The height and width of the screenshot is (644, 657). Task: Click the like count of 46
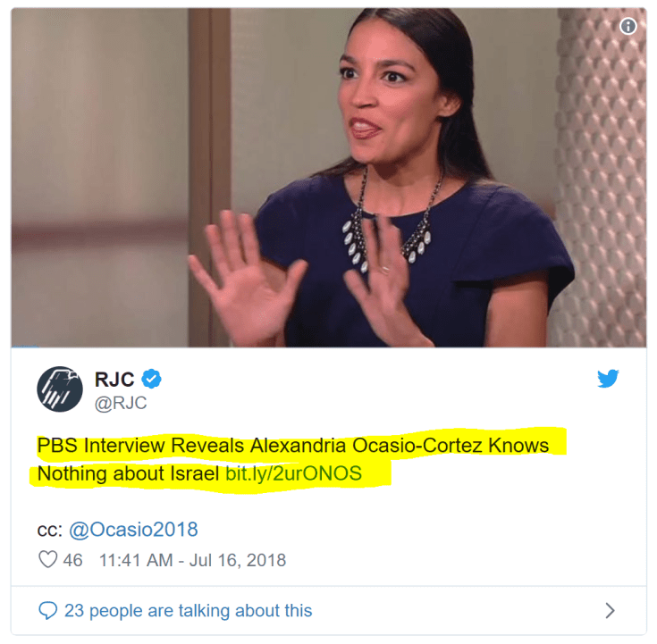(x=72, y=560)
